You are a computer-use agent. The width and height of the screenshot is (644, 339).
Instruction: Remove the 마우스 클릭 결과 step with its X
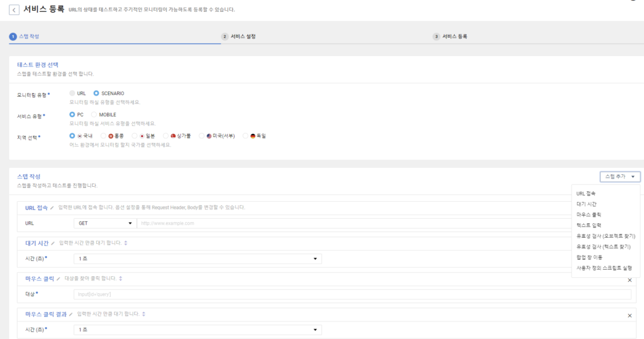point(630,316)
